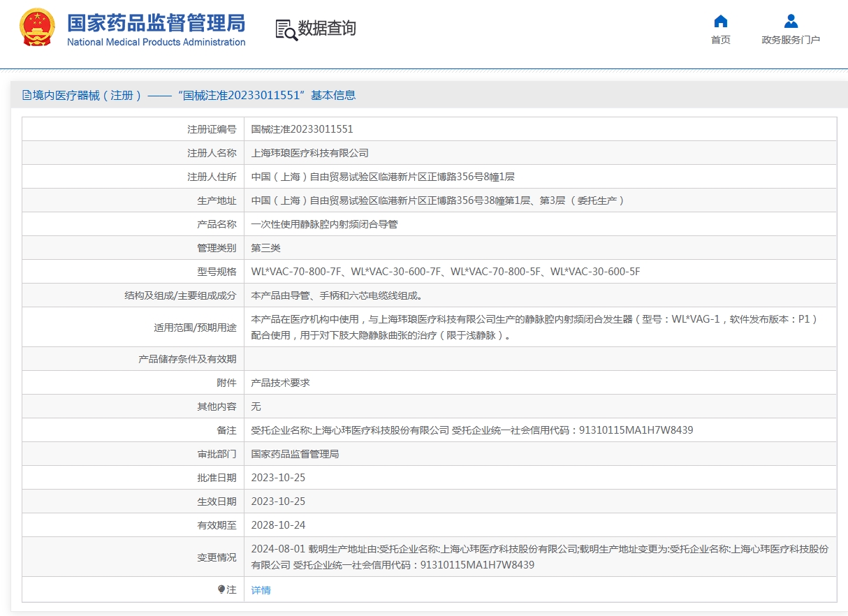
Task: Click the 注册证编号 row label
Action: click(212, 129)
